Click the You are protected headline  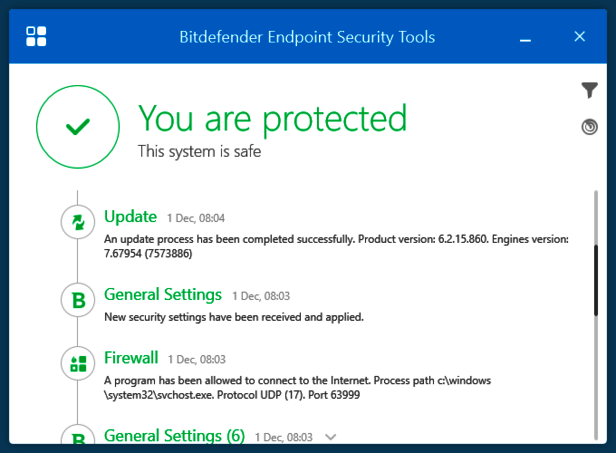tap(272, 119)
